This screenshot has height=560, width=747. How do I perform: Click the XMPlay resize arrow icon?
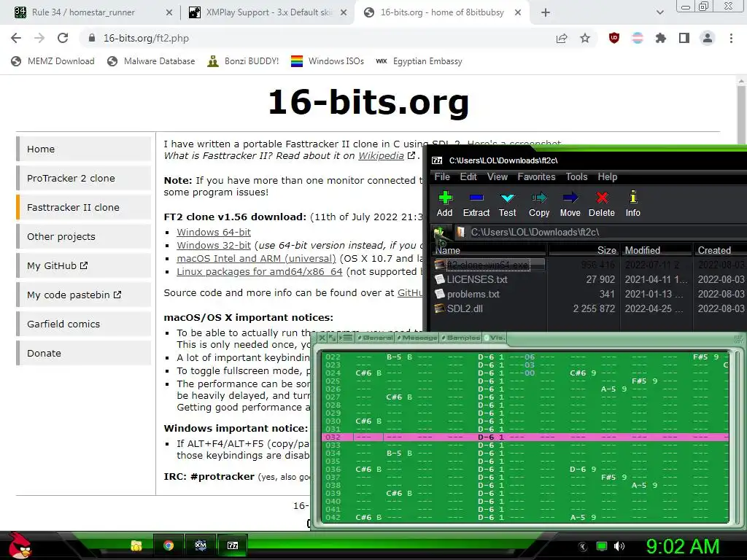click(332, 338)
